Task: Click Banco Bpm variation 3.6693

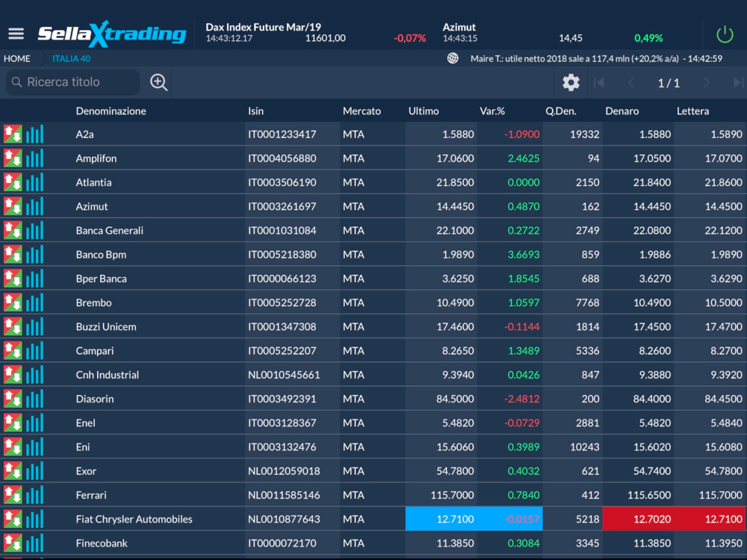Action: tap(524, 255)
